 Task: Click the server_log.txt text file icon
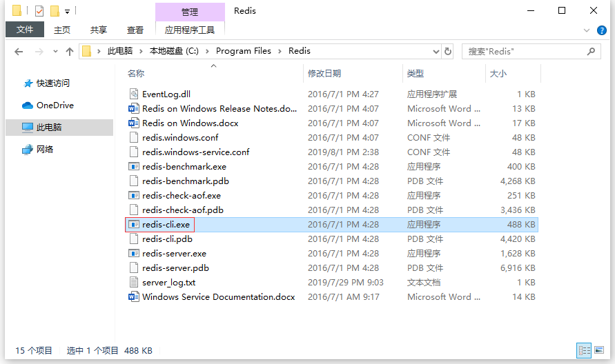(134, 283)
